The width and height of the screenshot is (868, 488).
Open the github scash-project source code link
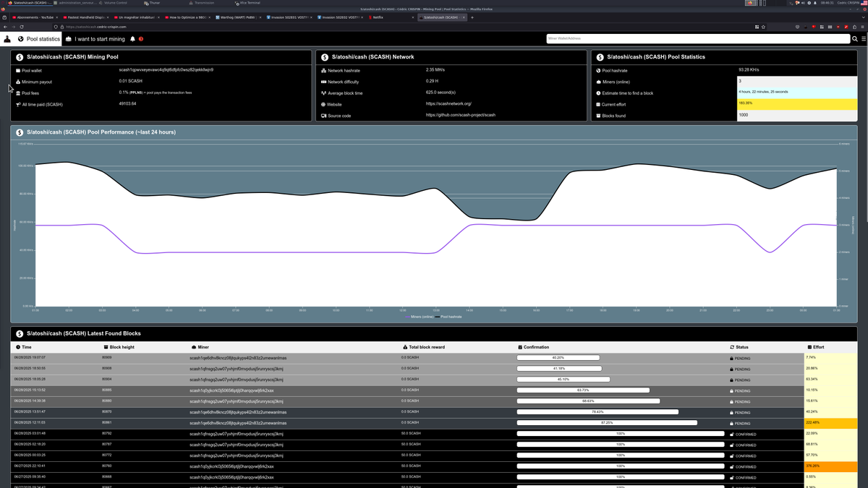(x=461, y=115)
